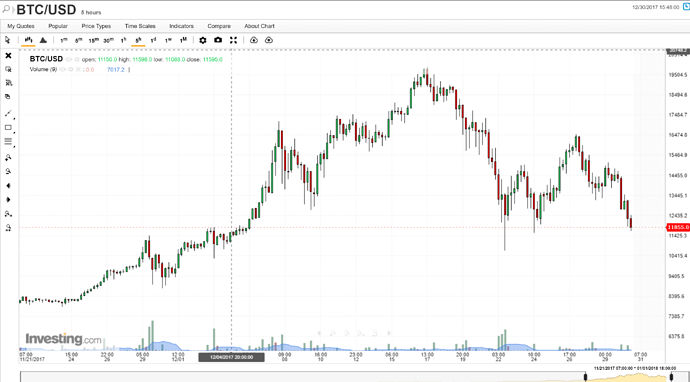Screen dimensions: 690x382
Task: Toggle BTC/USD series visibility eye icon
Action: pos(68,59)
